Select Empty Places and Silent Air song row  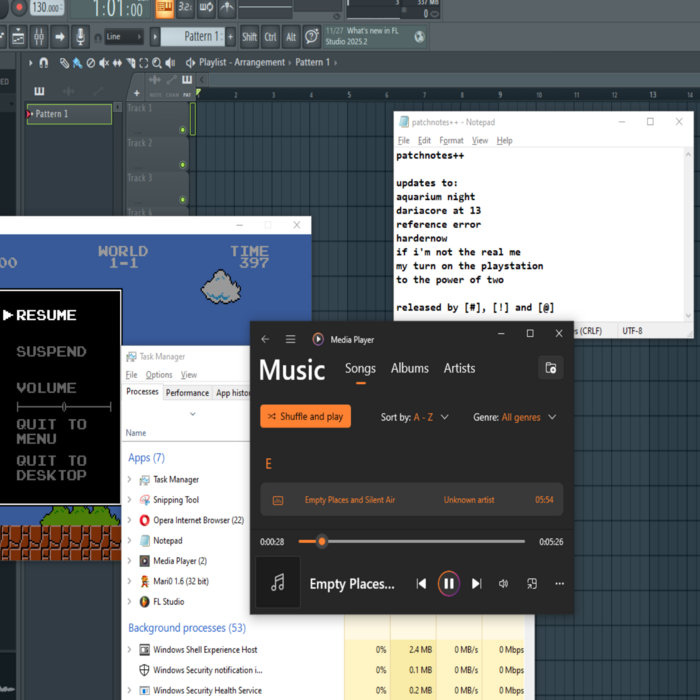tap(411, 500)
